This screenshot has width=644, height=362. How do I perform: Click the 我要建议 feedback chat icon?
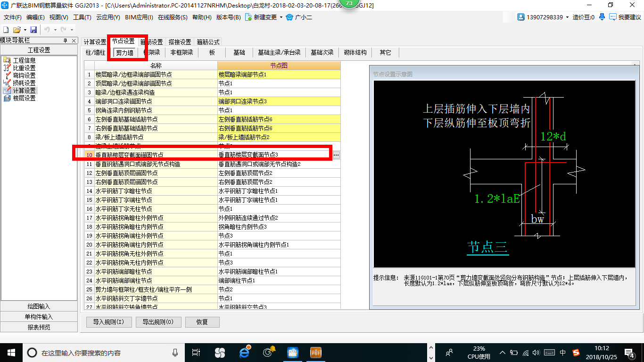pyautogui.click(x=613, y=17)
